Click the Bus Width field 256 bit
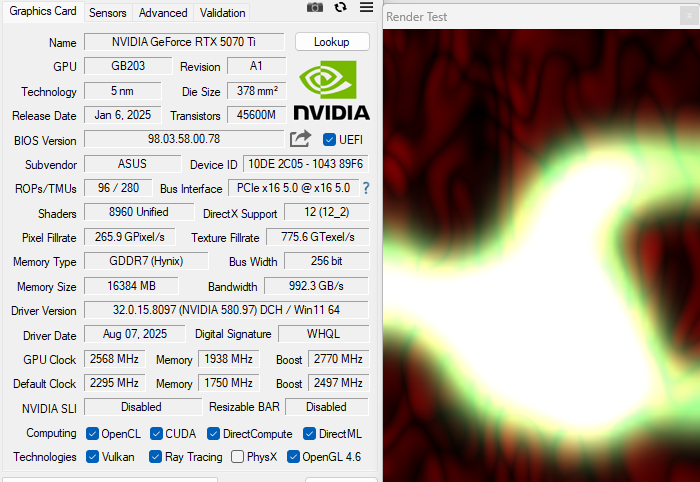 pos(327,261)
